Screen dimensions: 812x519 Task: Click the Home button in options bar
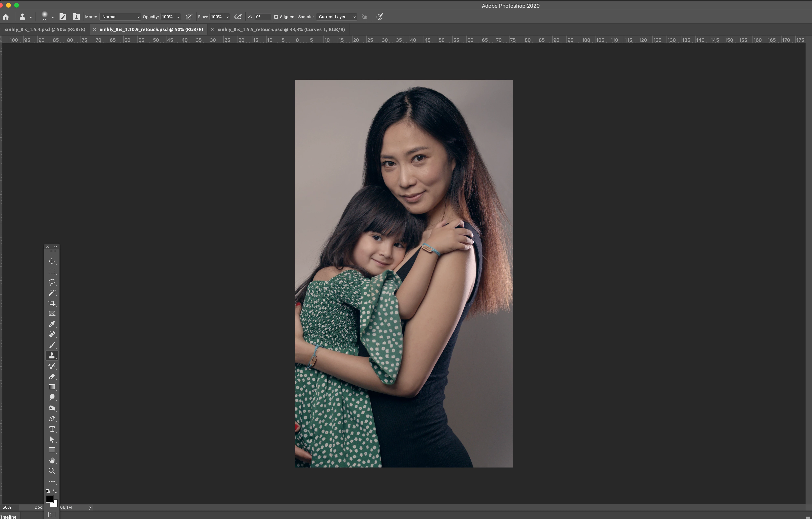coord(6,17)
